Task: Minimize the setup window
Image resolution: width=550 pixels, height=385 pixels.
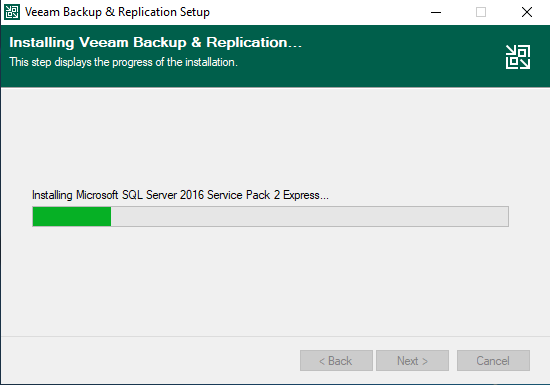Action: coord(436,12)
